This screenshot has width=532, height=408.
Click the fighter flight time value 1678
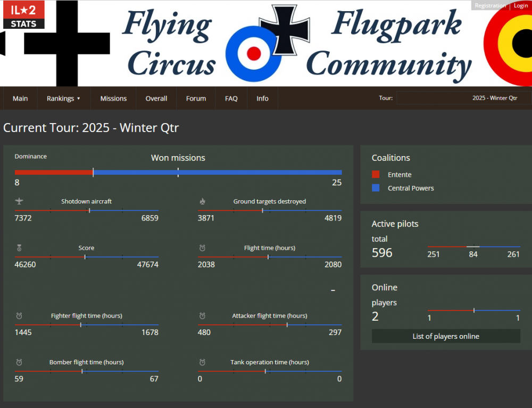150,332
